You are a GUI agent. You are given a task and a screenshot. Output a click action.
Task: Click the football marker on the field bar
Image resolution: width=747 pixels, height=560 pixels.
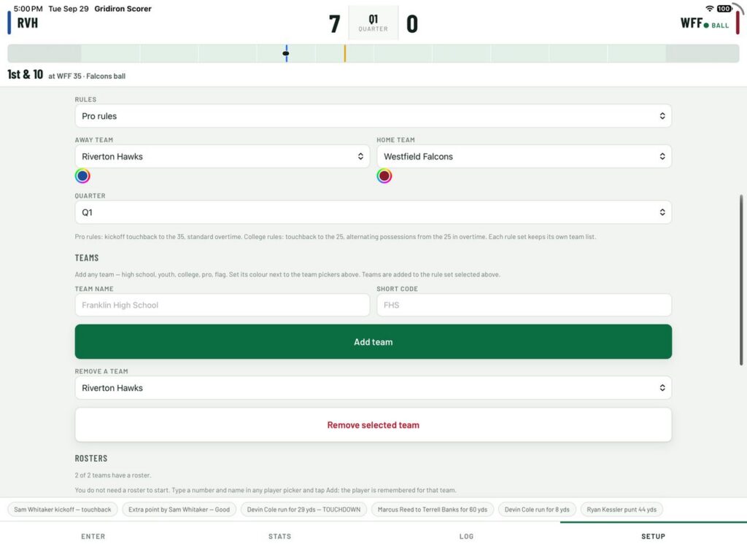[x=286, y=53]
